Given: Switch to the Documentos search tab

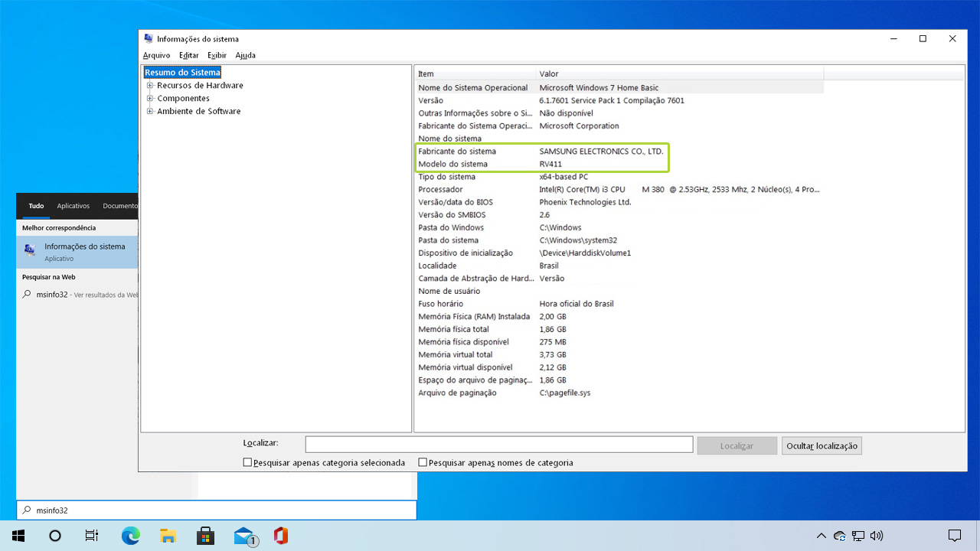Looking at the screenshot, I should coord(120,206).
